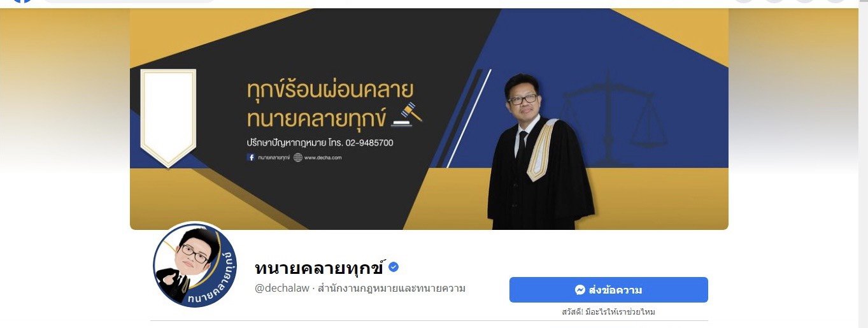The width and height of the screenshot is (868, 328).
Task: Click the white pennant badge on the cover
Action: (x=168, y=117)
